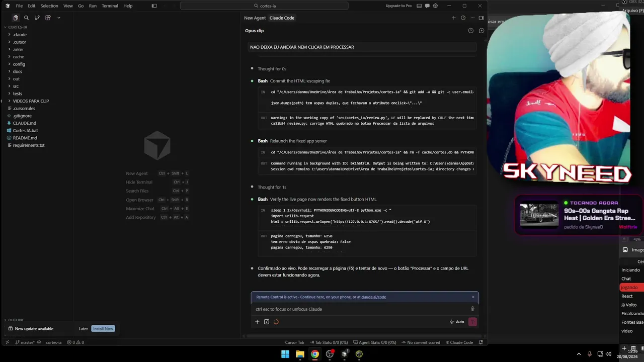Click the Install Now update button
This screenshot has height=362, width=644.
[x=103, y=329]
